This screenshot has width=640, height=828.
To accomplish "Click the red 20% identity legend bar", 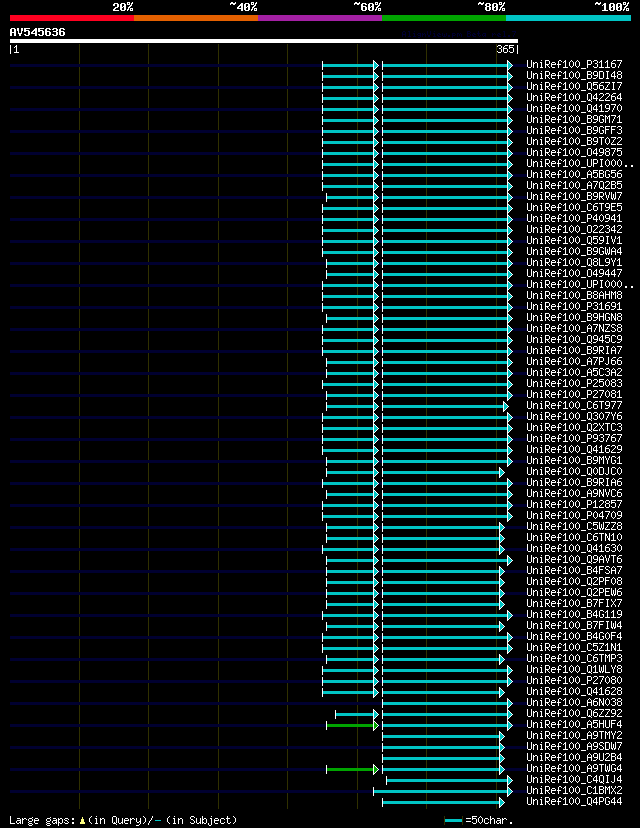I will tap(72, 18).
